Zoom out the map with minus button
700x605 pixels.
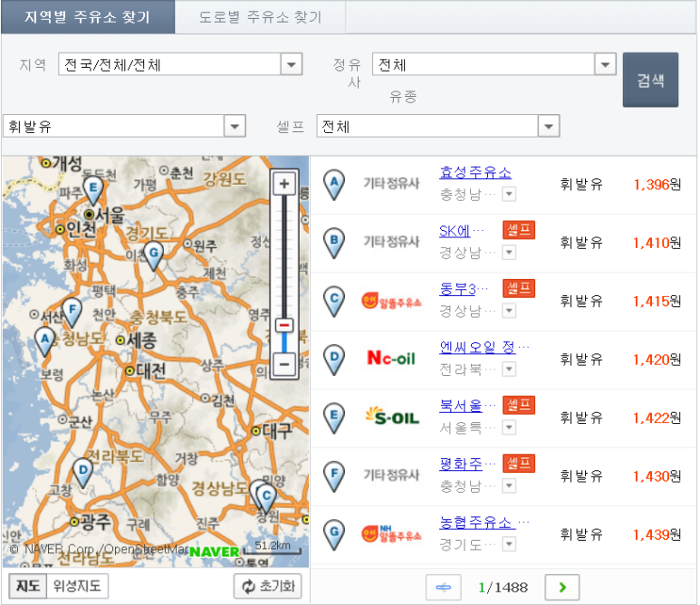(284, 364)
